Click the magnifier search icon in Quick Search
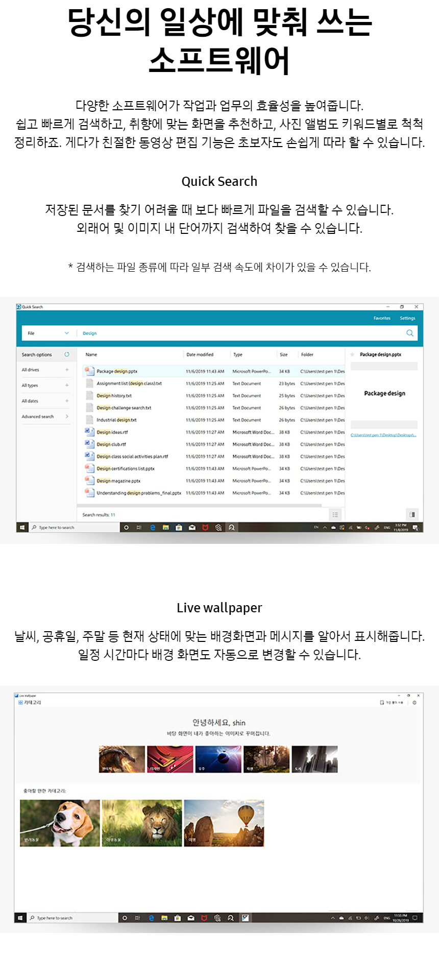The image size is (439, 980). point(409,333)
